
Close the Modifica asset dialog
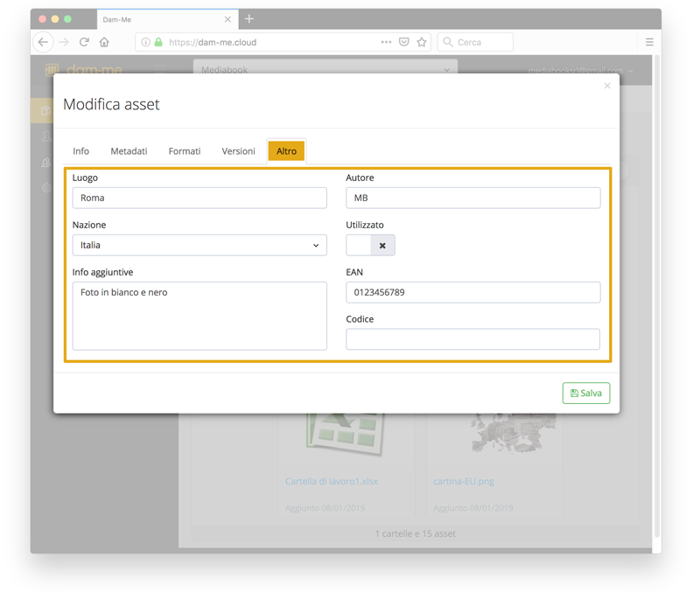(x=607, y=86)
